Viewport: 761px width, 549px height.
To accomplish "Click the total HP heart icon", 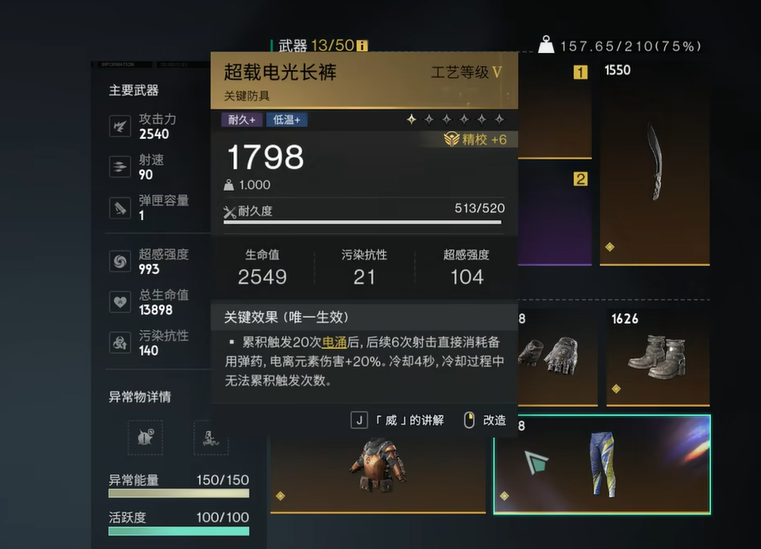I will pyautogui.click(x=120, y=302).
